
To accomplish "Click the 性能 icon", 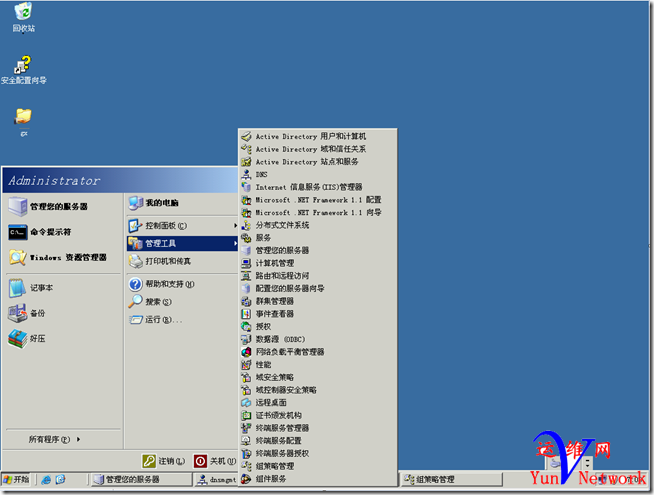I will (x=246, y=364).
